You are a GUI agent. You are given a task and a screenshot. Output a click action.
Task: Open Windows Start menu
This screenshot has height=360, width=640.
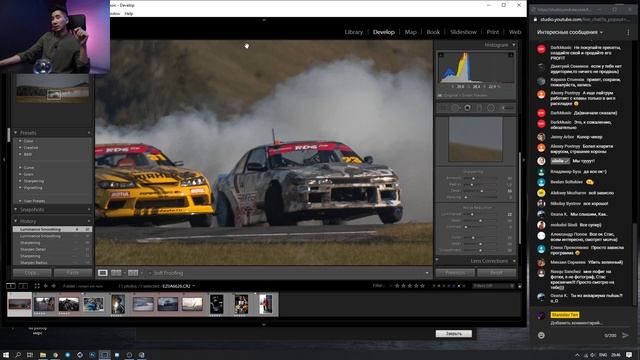pos(6,355)
